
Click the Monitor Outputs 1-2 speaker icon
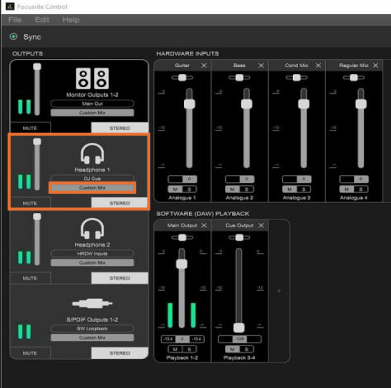(x=92, y=78)
